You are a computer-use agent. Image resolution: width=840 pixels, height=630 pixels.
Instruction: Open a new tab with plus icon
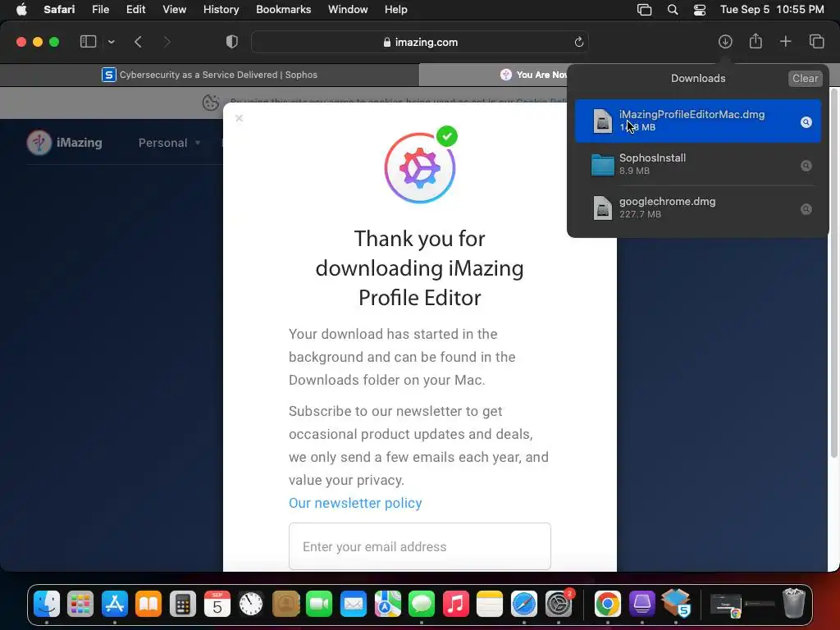(x=785, y=41)
